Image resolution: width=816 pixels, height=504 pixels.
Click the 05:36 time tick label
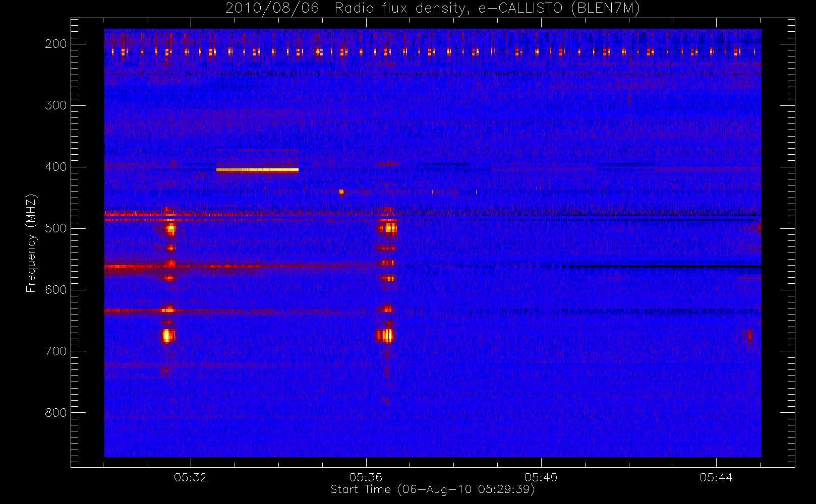point(366,477)
